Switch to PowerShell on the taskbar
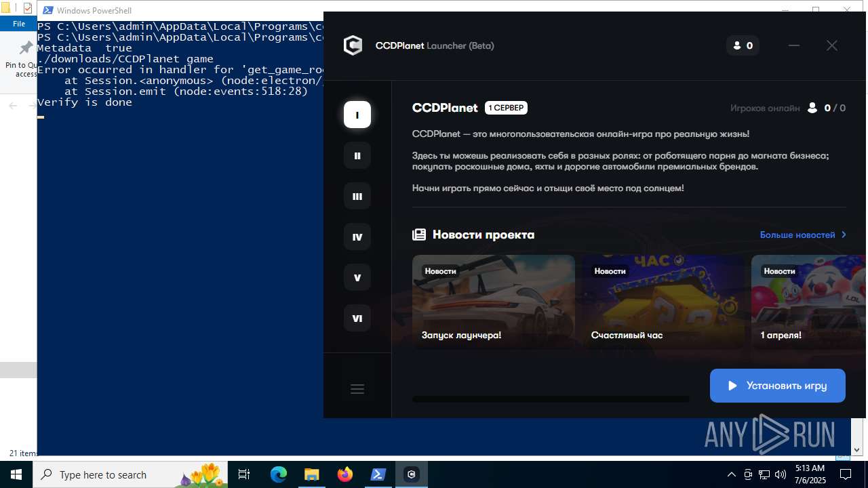The width and height of the screenshot is (868, 488). pos(378,474)
